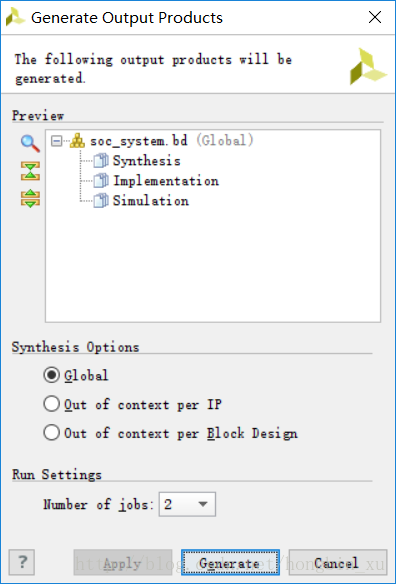Select the Simulation tree item
Image resolution: width=396 pixels, height=584 pixels.
[151, 201]
